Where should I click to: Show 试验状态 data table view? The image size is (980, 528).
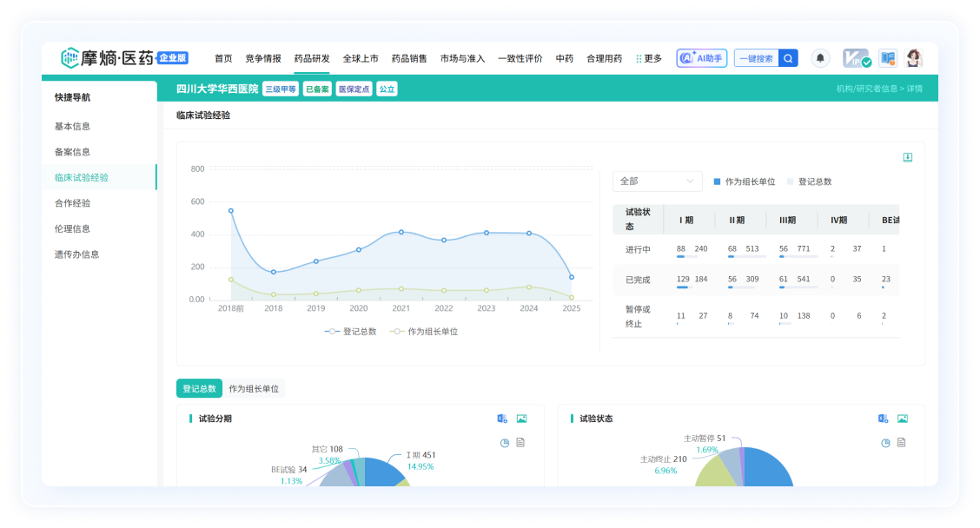coord(901,442)
